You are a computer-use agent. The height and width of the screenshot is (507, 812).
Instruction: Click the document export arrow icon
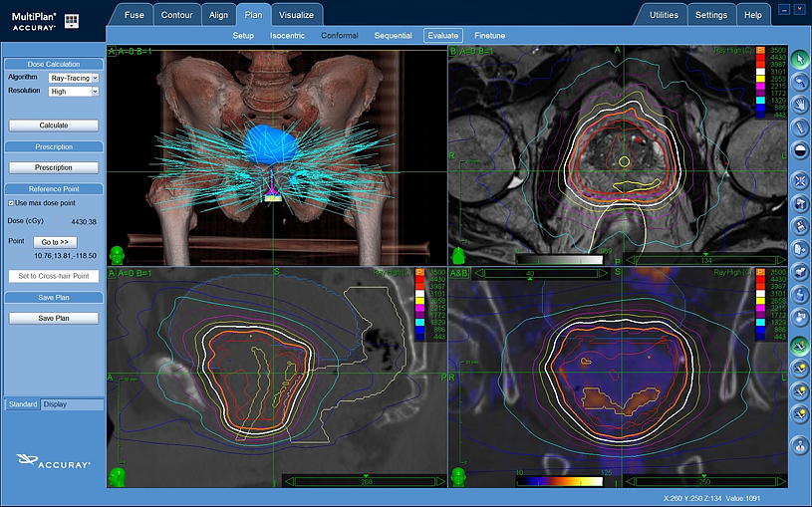coord(800,249)
